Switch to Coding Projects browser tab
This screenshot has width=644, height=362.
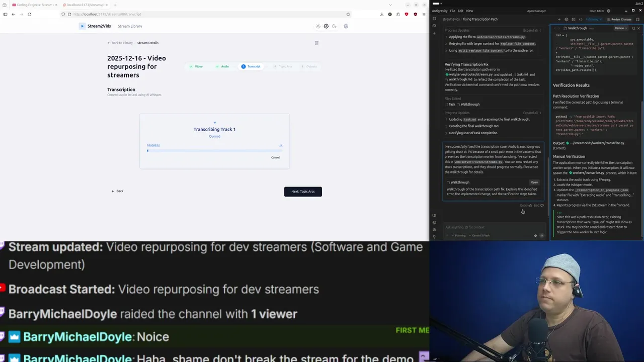[35, 5]
